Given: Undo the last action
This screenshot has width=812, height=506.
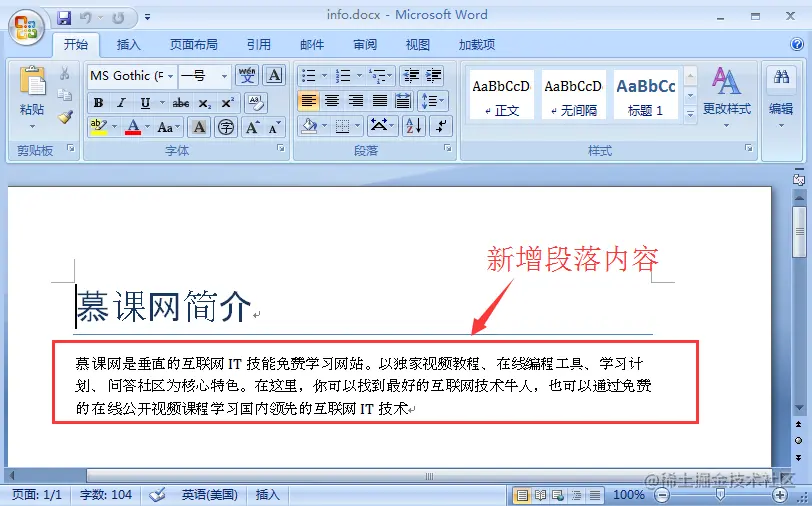Looking at the screenshot, I should click(85, 18).
